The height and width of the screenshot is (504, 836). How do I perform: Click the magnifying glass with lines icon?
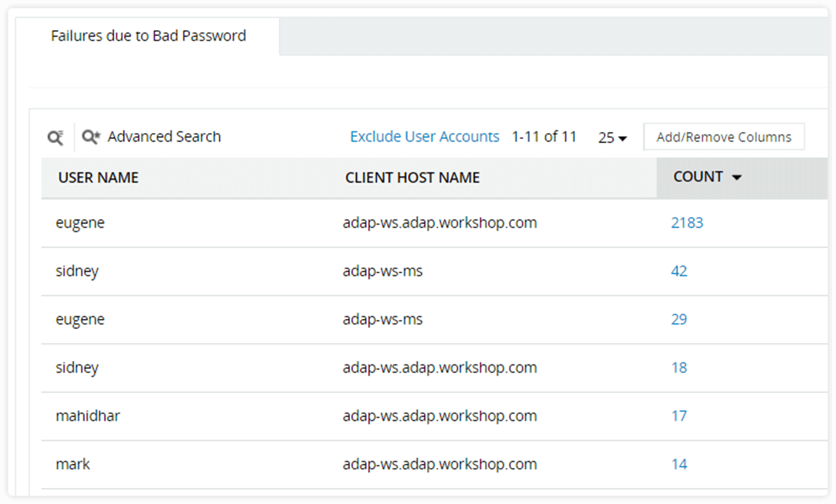click(55, 137)
